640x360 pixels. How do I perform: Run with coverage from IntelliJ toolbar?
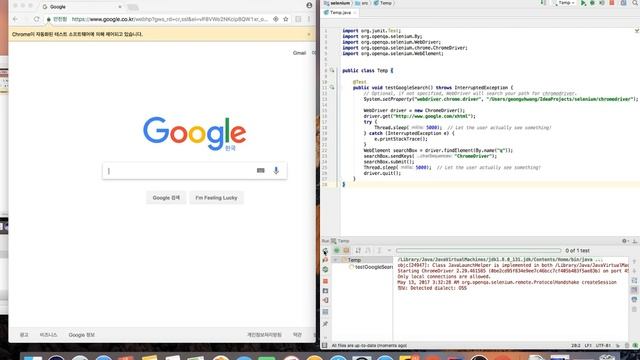[602, 3]
